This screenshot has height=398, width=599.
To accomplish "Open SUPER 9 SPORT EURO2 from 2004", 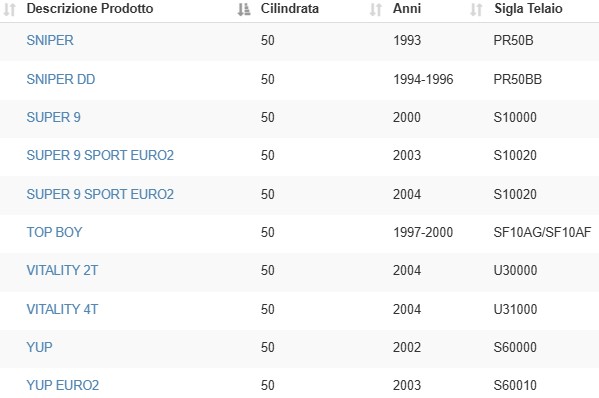I will click(x=100, y=194).
